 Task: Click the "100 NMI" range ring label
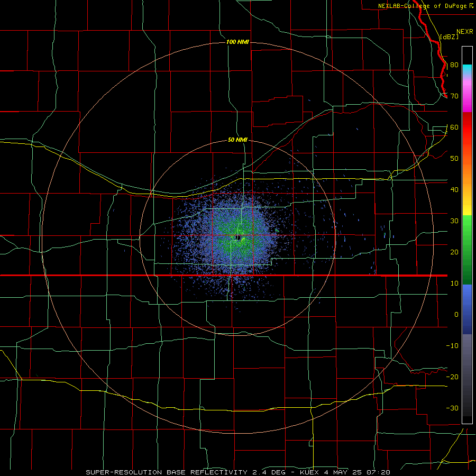(x=237, y=42)
